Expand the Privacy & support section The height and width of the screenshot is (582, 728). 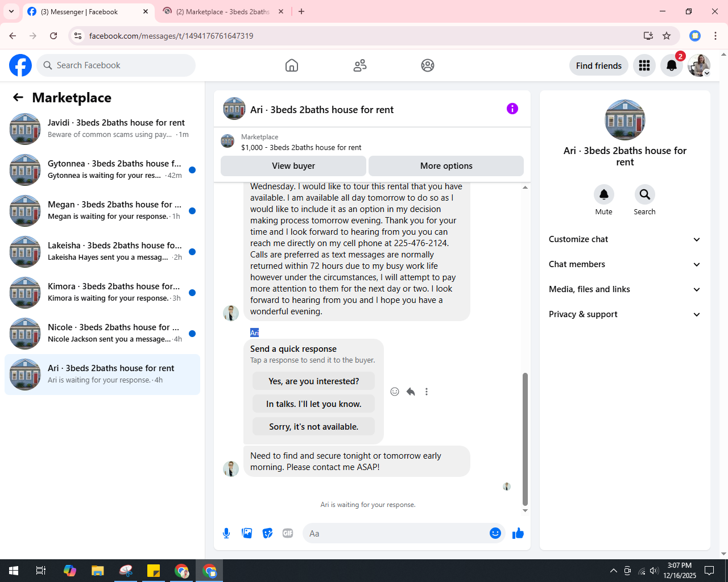tap(625, 314)
